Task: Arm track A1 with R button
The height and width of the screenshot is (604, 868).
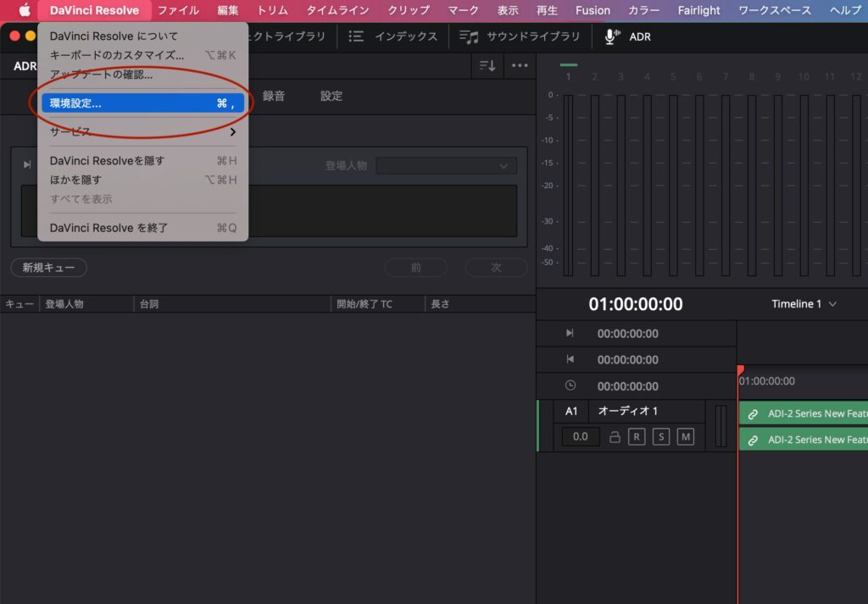Action: pyautogui.click(x=637, y=437)
